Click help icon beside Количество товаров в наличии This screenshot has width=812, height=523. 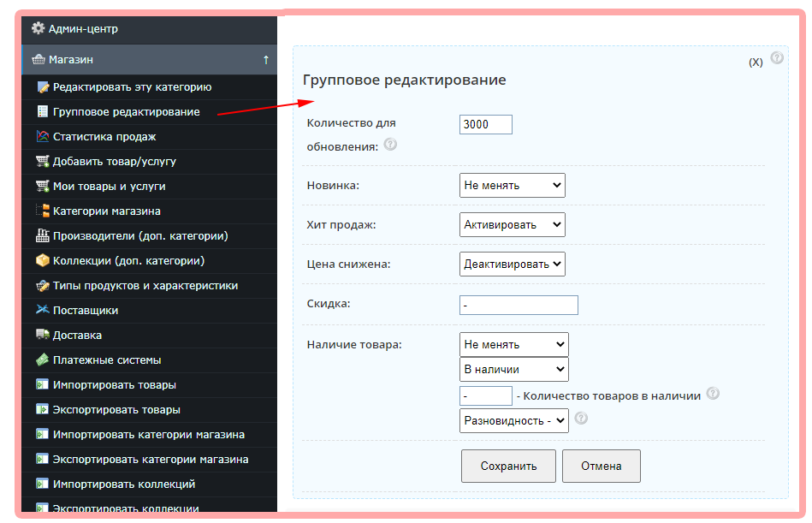click(713, 394)
